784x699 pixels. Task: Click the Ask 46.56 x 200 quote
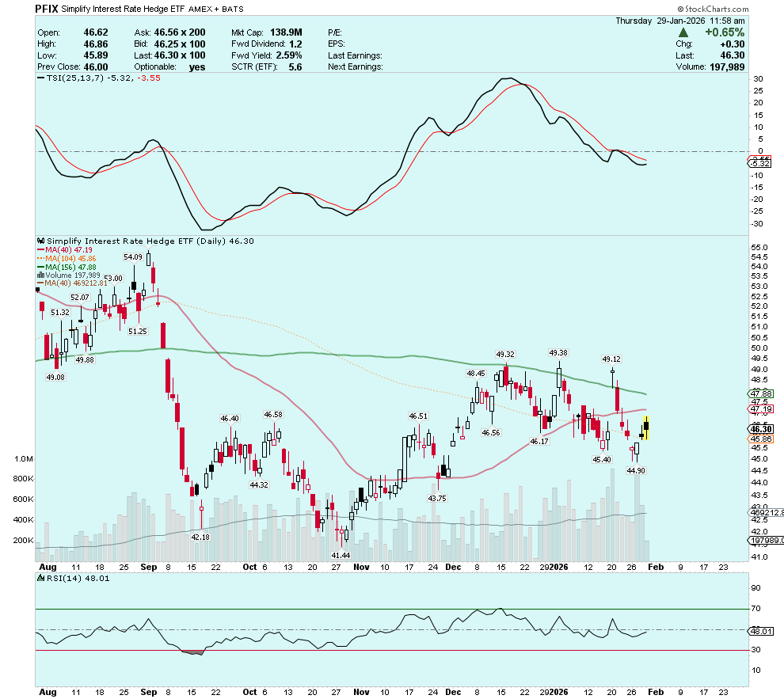[x=180, y=32]
